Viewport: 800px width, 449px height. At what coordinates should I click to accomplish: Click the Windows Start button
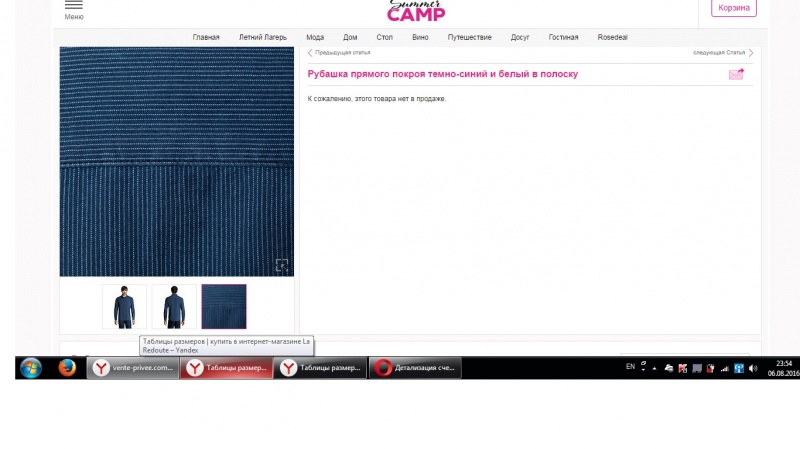31,368
